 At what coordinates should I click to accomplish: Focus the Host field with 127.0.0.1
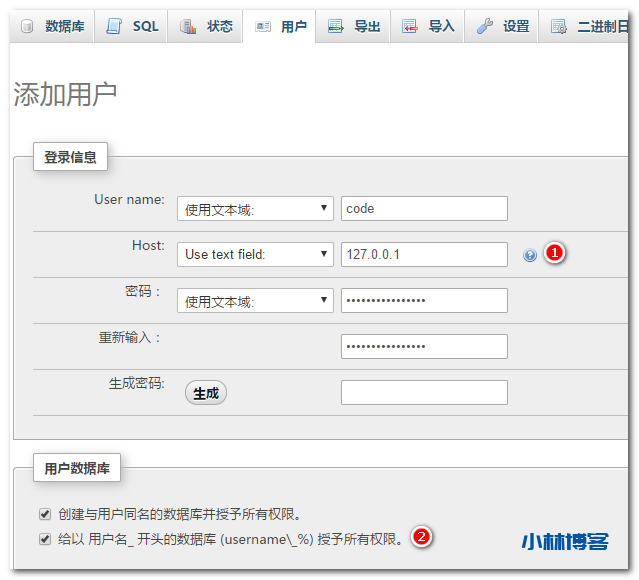pyautogui.click(x=424, y=254)
